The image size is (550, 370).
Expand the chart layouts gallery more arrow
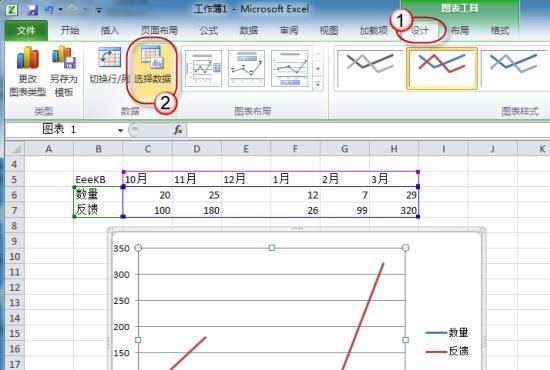[x=317, y=84]
